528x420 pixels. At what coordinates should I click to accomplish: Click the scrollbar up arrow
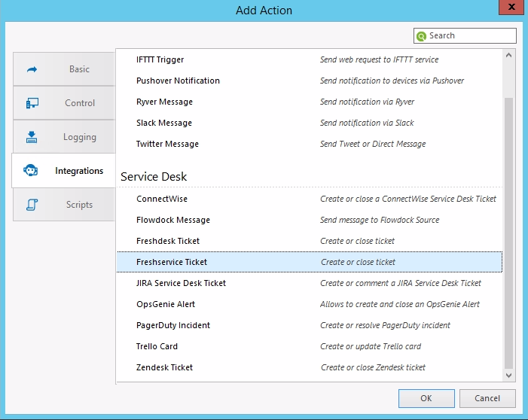pyautogui.click(x=509, y=55)
